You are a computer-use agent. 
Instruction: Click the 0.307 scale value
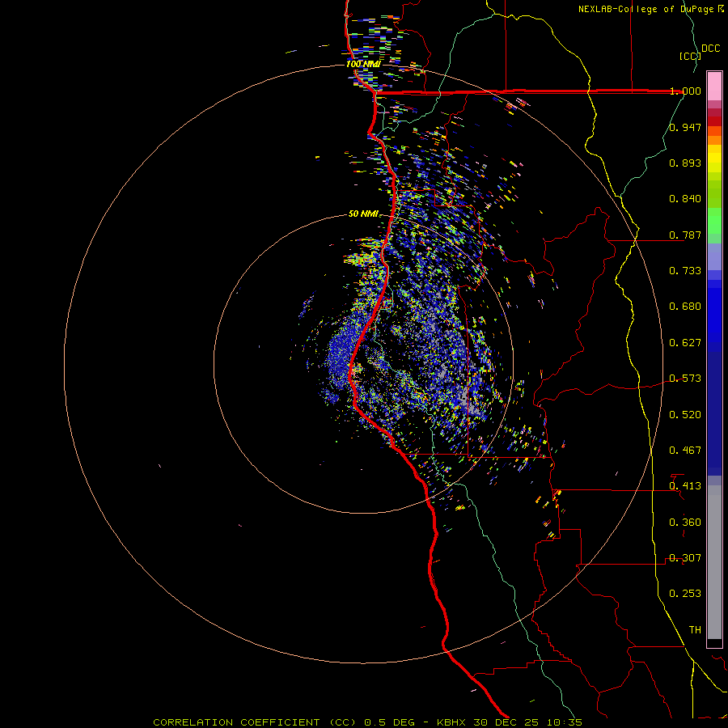[x=685, y=558]
